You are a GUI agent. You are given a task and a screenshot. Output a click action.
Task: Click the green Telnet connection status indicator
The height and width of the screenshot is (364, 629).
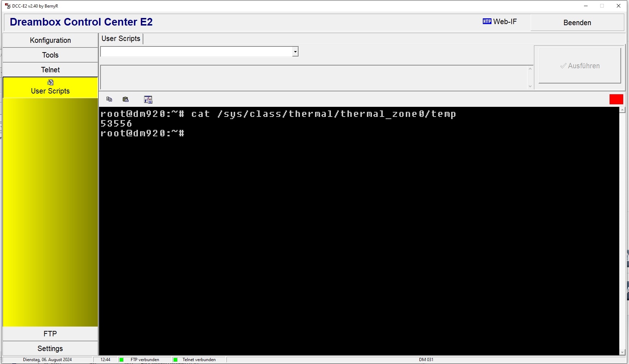(x=175, y=360)
